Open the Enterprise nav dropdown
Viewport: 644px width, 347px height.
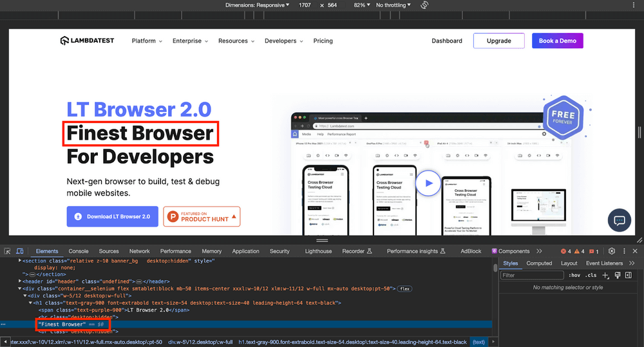(x=191, y=41)
